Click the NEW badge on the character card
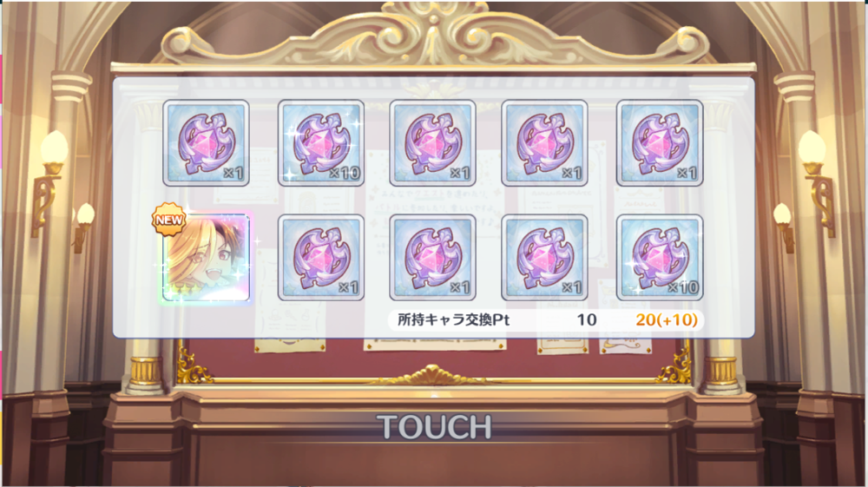The image size is (868, 487). click(169, 219)
